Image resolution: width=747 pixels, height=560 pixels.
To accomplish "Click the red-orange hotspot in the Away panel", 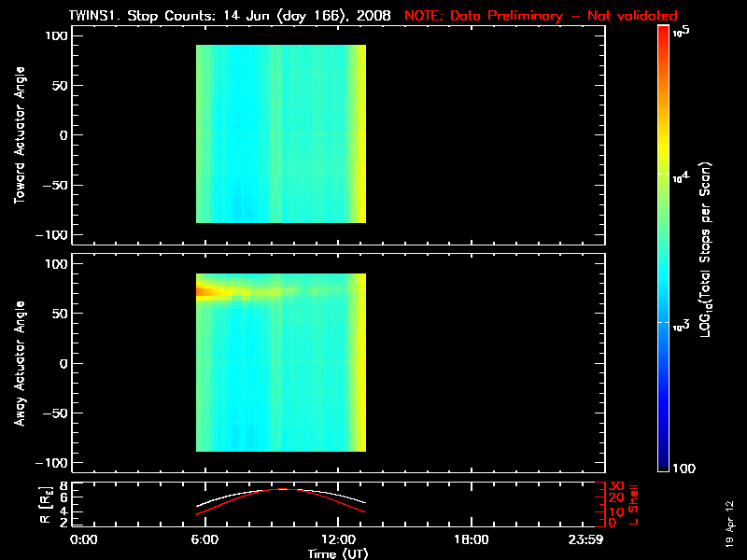I will (204, 292).
